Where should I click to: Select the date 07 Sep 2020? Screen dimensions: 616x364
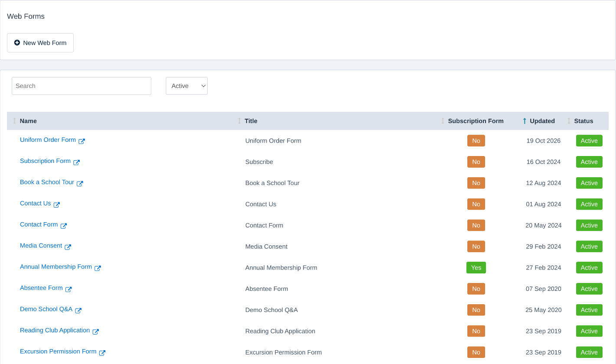pyautogui.click(x=544, y=289)
